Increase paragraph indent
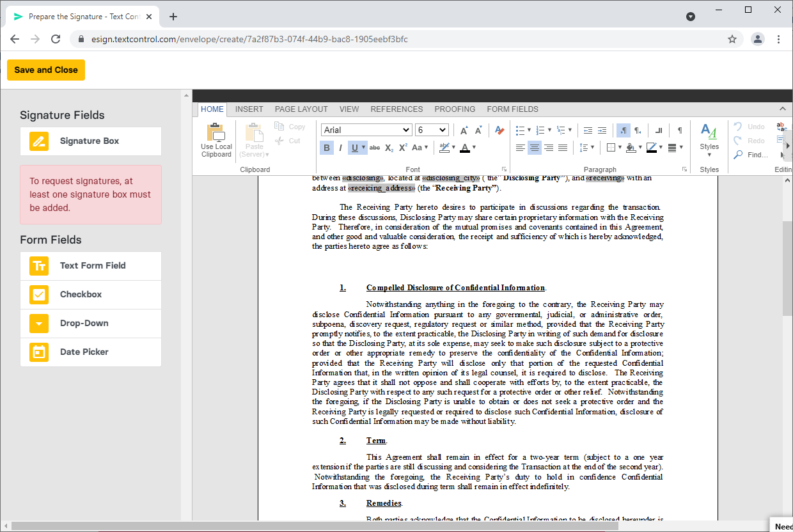This screenshot has width=793, height=532. (602, 130)
